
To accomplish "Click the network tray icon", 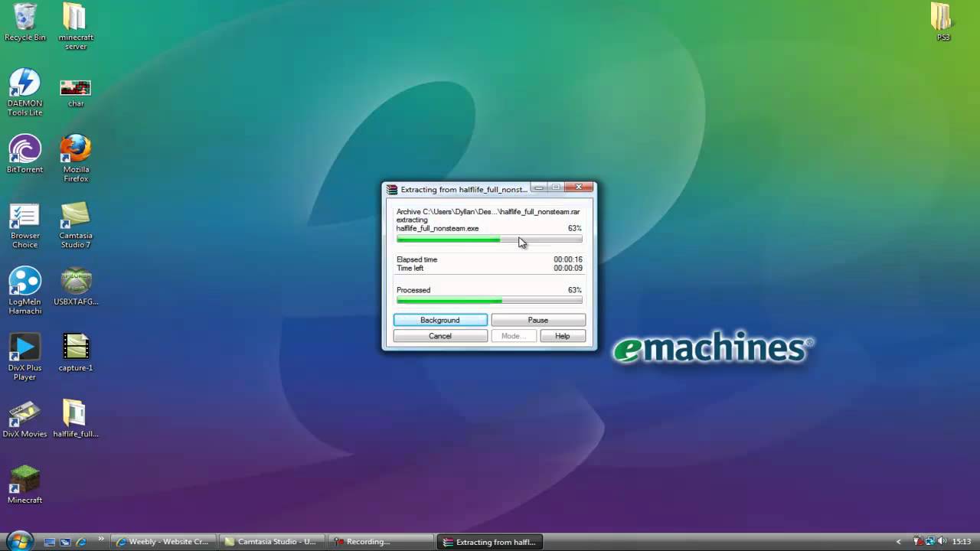I will tap(930, 542).
